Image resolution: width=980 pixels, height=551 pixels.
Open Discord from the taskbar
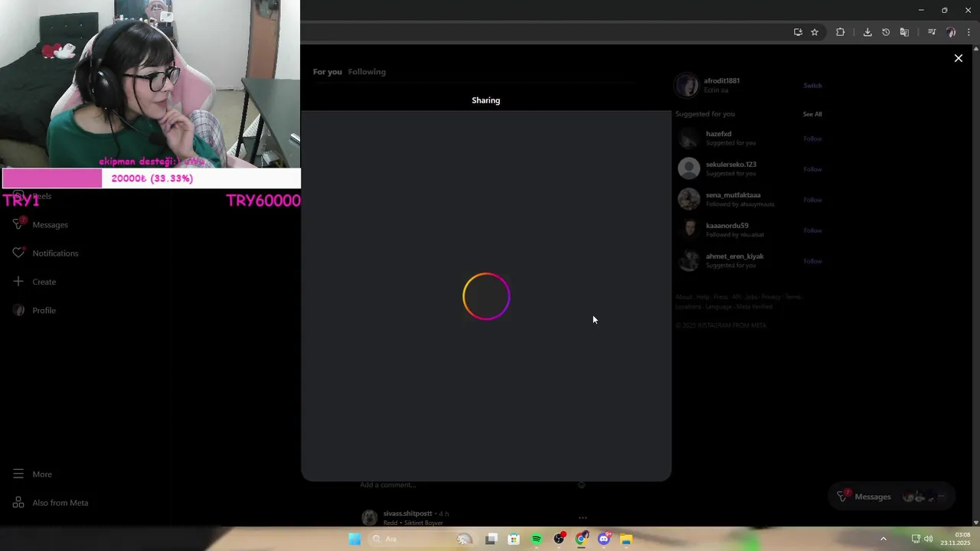603,539
